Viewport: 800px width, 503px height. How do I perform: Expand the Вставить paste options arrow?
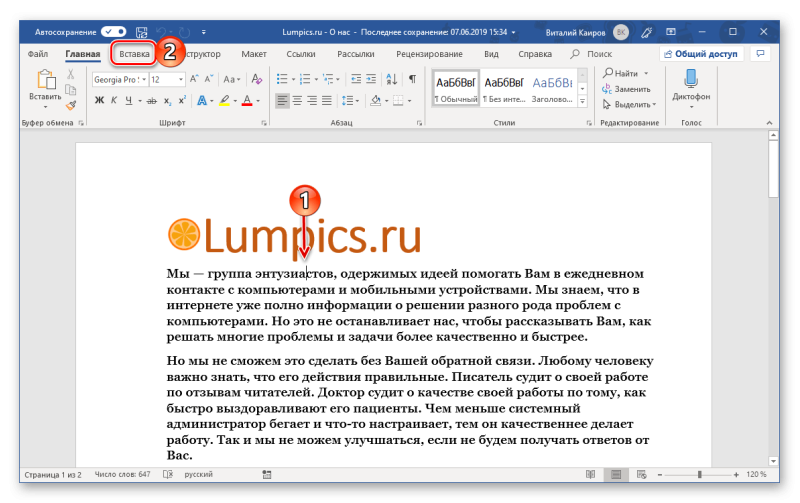(x=45, y=107)
